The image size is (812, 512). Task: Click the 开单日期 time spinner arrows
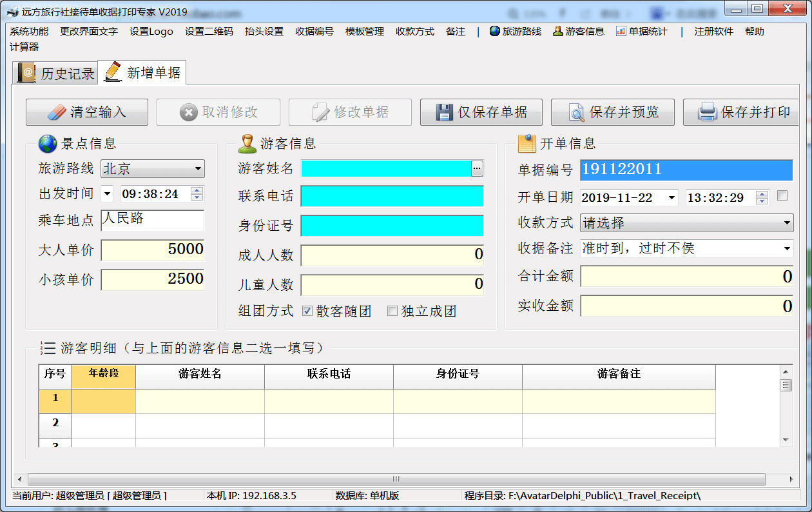(762, 198)
